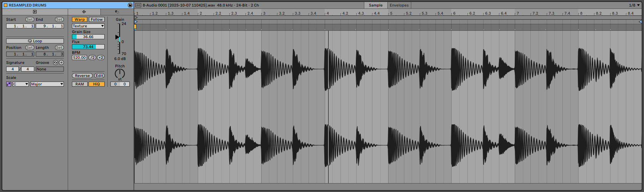The height and width of the screenshot is (192, 644).
Task: Click position 2.3 on the ruler
Action: pos(234,13)
